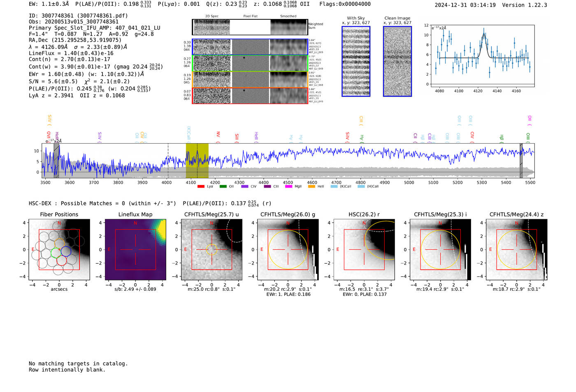Click the green Hγ line label
The height and width of the screenshot is (392, 576).
coord(362,138)
